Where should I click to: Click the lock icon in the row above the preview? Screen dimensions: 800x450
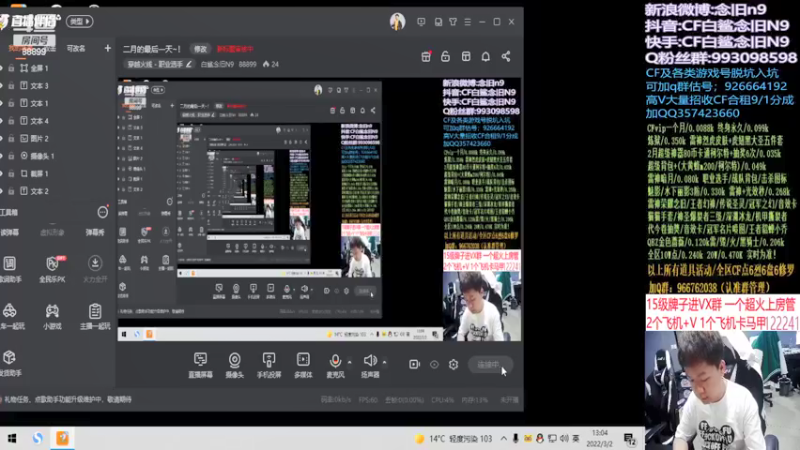point(445,57)
